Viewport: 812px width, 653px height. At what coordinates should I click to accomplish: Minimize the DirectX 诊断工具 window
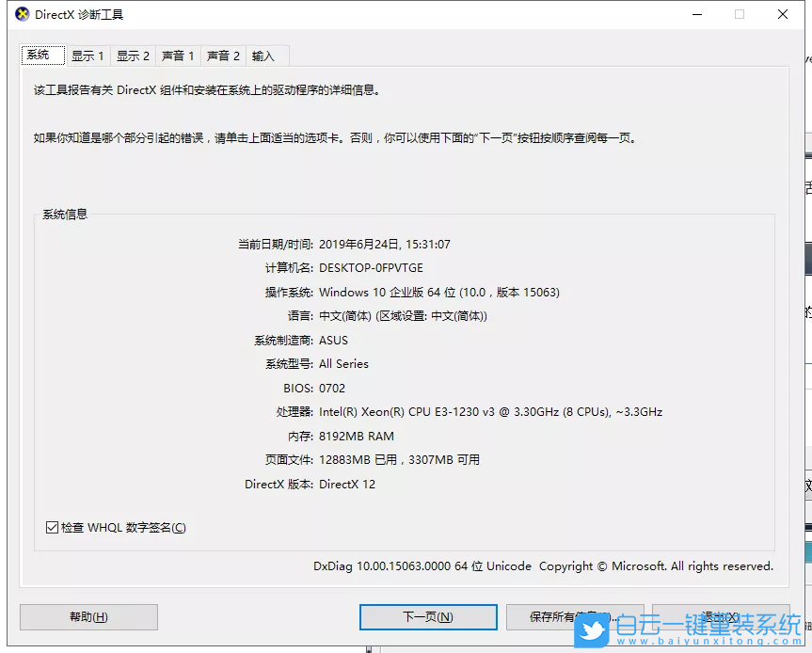tap(696, 14)
